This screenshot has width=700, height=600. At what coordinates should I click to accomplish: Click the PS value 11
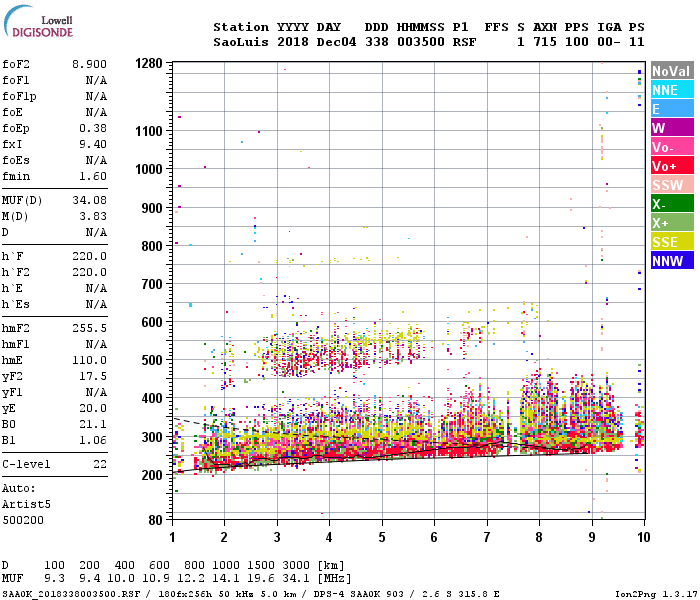tap(637, 42)
